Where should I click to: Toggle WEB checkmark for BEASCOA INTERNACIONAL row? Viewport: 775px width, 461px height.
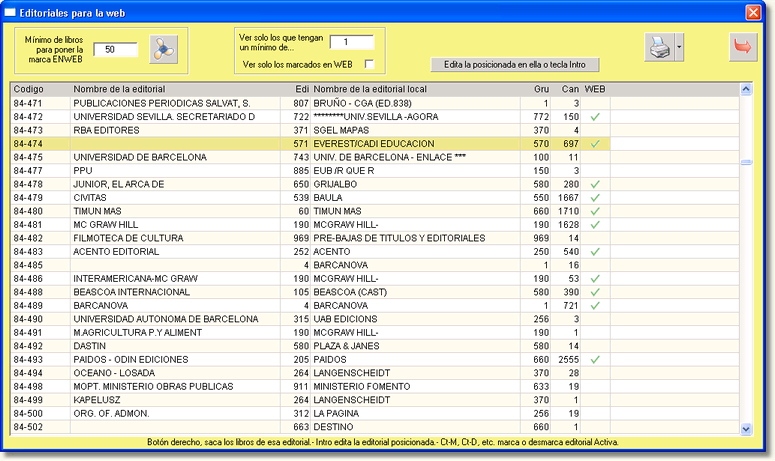click(x=595, y=292)
